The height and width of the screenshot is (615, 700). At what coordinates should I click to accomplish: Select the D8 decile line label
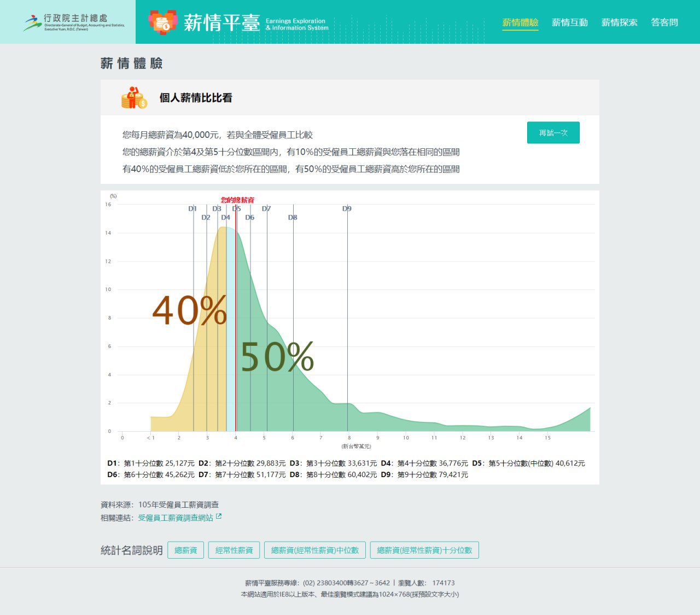(x=293, y=217)
